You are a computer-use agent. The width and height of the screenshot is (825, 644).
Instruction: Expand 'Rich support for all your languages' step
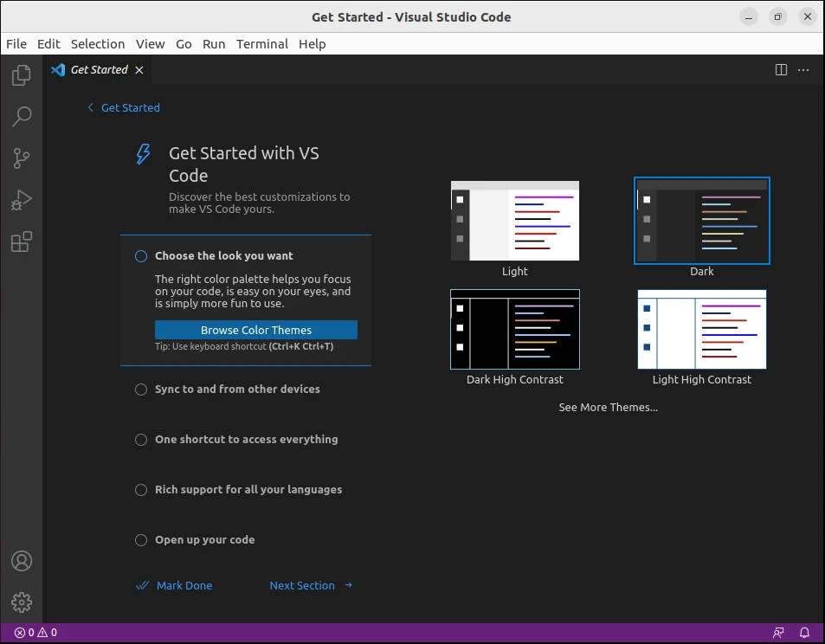pos(248,490)
